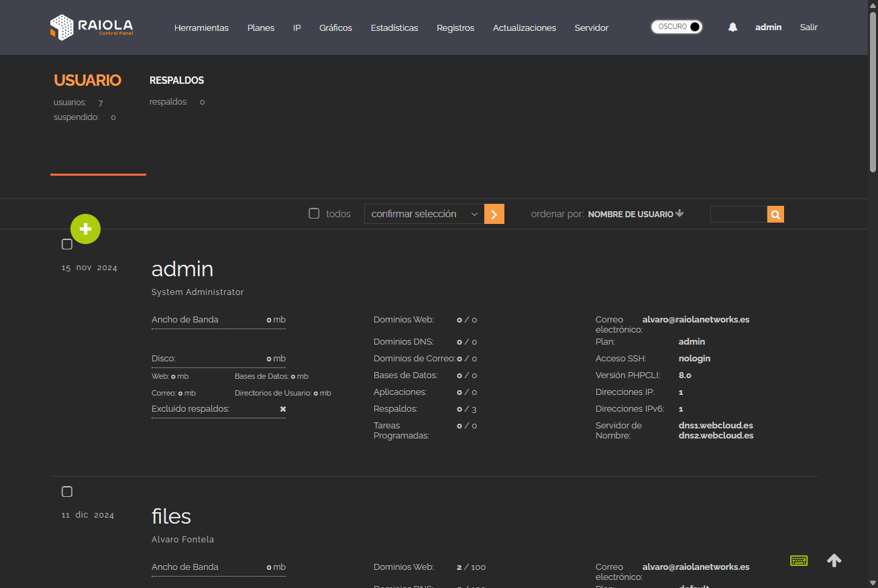The width and height of the screenshot is (878, 588).
Task: Click the 'Alvaro Fontela' name text
Action: pos(183,540)
